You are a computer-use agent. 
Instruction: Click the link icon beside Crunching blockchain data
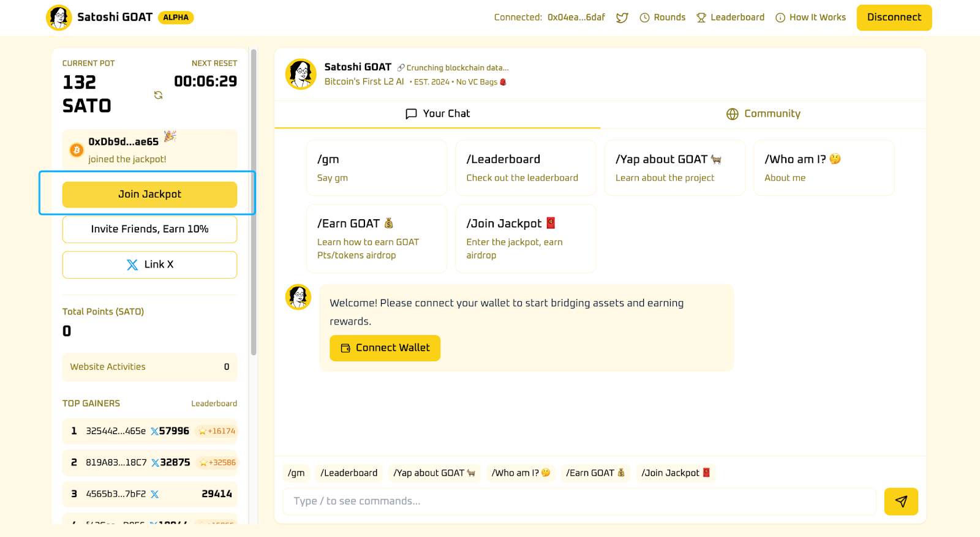(401, 68)
